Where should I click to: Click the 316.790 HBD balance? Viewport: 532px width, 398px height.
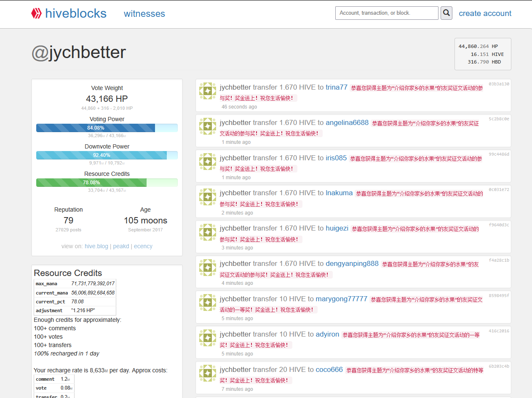(484, 62)
